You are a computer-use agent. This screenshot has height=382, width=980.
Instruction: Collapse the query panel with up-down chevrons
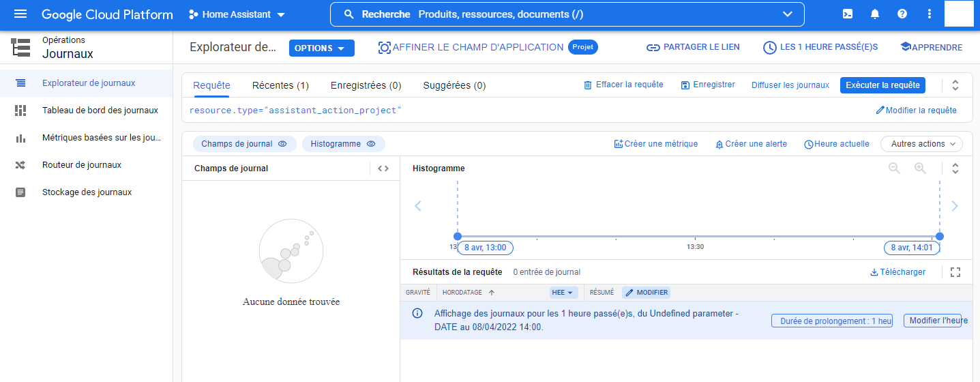(955, 85)
